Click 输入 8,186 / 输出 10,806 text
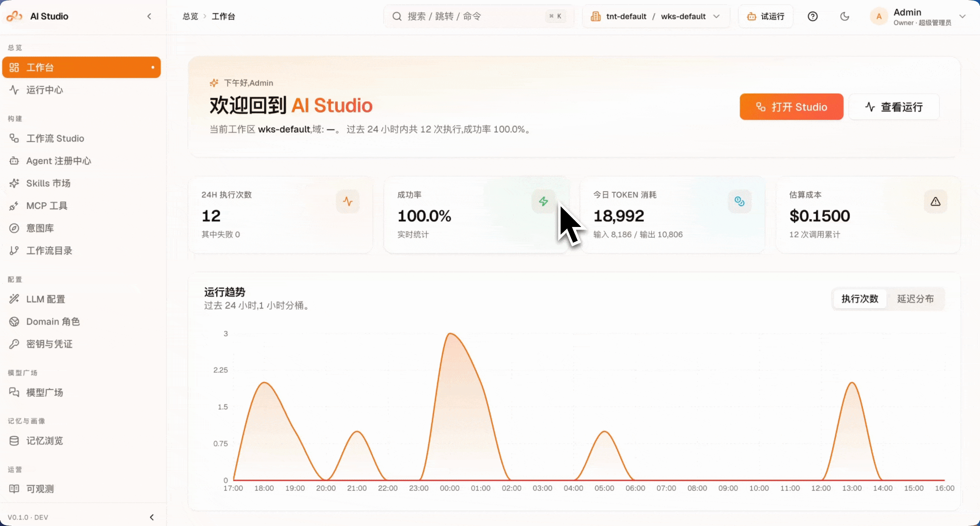 pos(638,234)
